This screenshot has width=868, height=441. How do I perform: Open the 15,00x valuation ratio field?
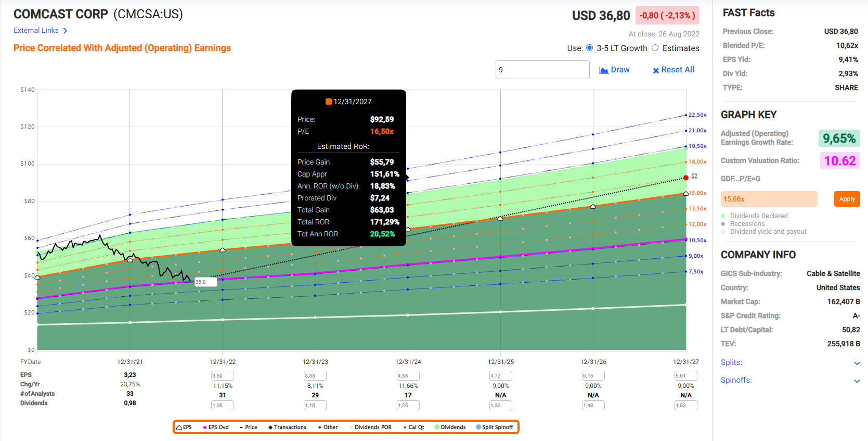(769, 199)
